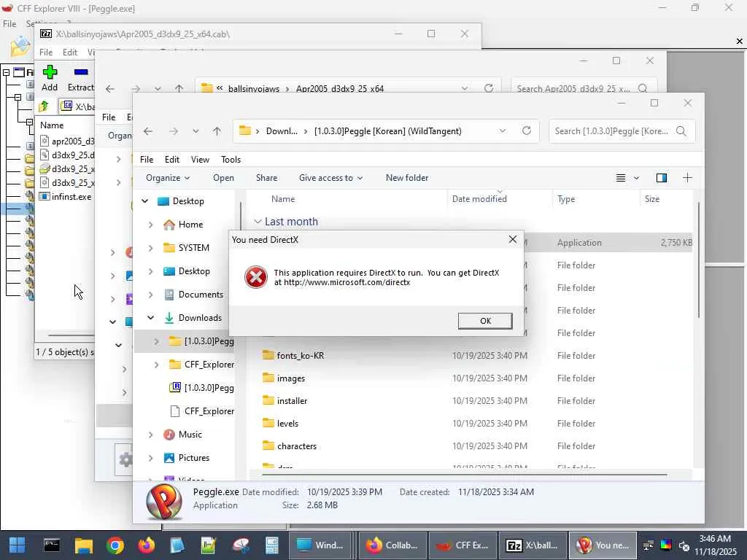Click the File menu in CFF Explorer
Screen dimensions: 747x560
9,24
